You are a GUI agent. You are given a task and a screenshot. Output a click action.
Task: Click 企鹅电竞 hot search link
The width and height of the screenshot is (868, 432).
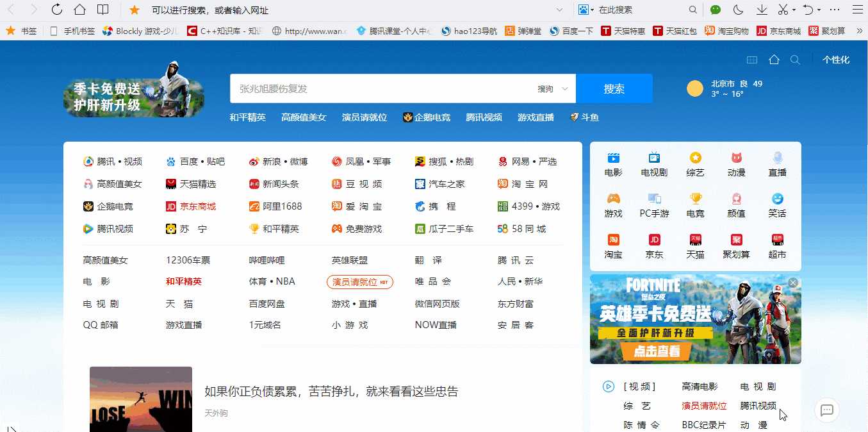click(x=427, y=117)
